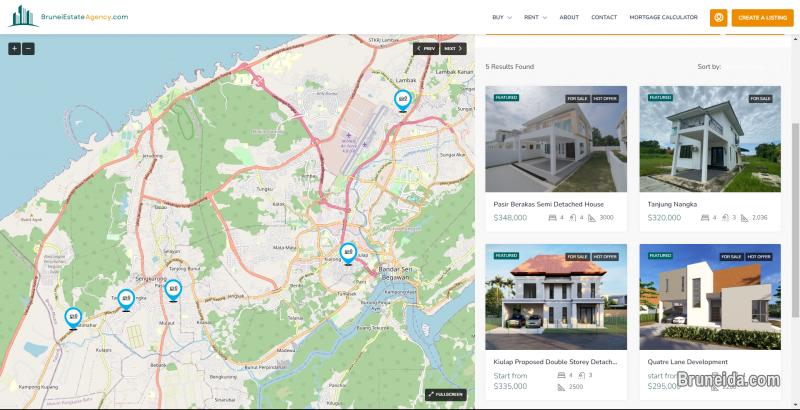This screenshot has height=410, width=800.
Task: Open Quatre Lane Development listing title
Action: point(687,362)
